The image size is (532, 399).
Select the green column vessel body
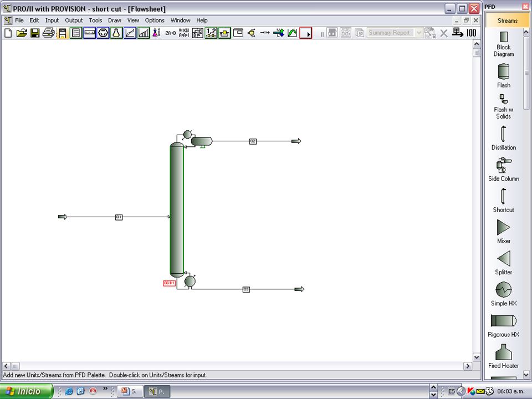(177, 209)
